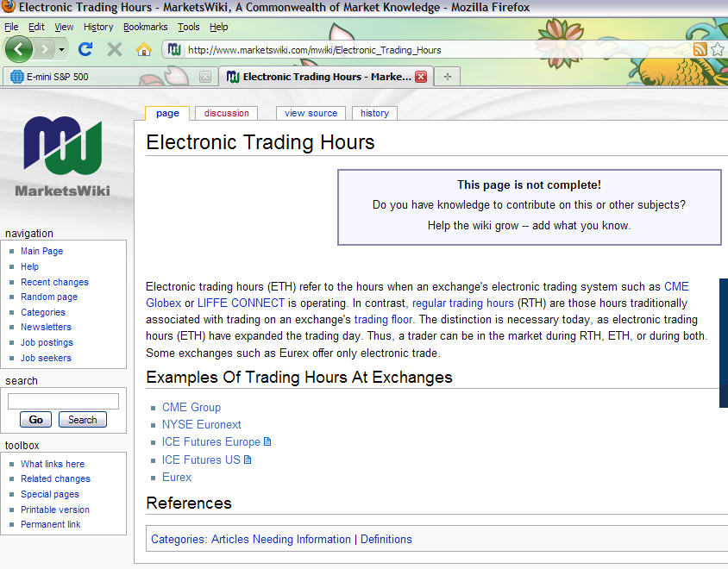The image size is (728, 569).
Task: Follow the LIFFE CONNECT link
Action: click(241, 303)
